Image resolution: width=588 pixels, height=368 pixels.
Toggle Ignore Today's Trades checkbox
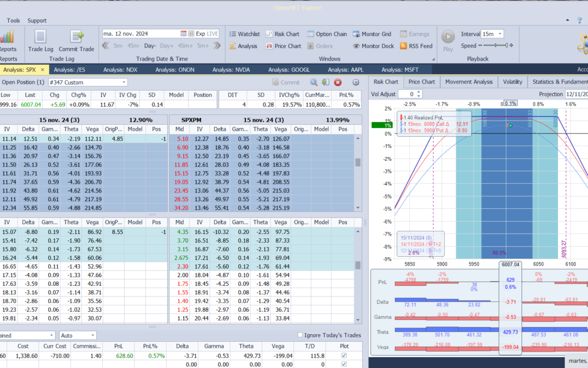tap(300, 335)
